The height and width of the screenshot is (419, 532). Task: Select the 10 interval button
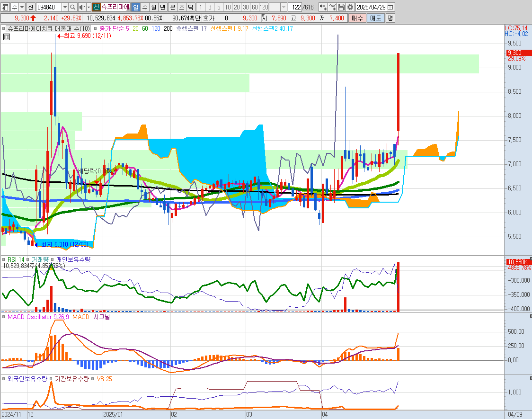pos(228,7)
